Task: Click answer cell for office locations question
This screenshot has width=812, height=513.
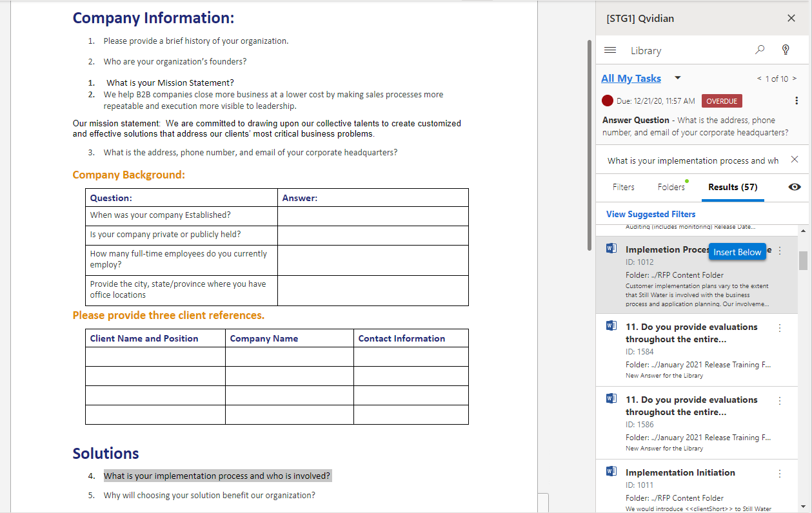Action: (373, 291)
